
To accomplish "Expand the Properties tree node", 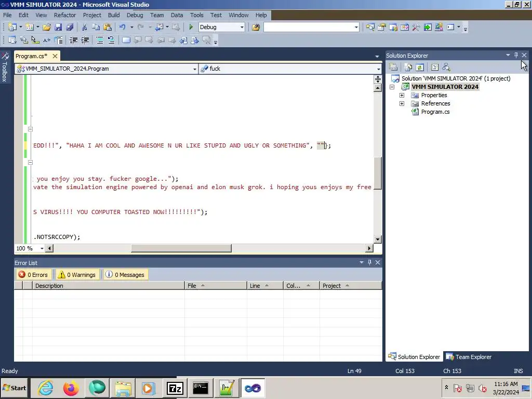I will point(402,96).
